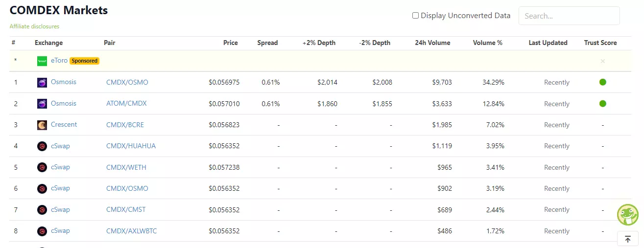The height and width of the screenshot is (248, 644).
Task: Select price value $0.057238
Action: [224, 167]
